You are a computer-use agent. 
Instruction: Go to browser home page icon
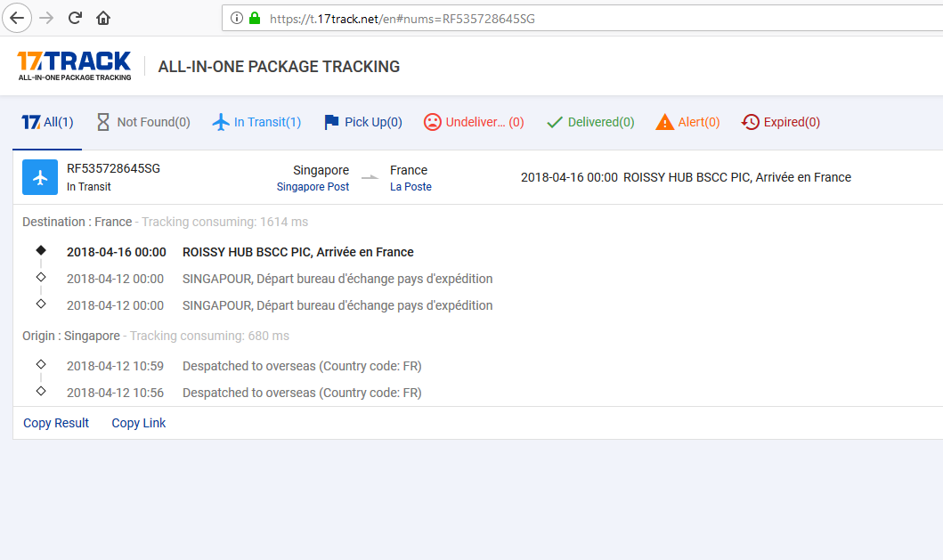[x=103, y=18]
